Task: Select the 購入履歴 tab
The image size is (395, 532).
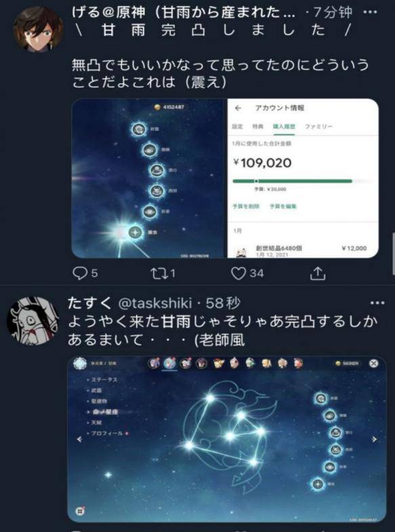Action: point(284,127)
